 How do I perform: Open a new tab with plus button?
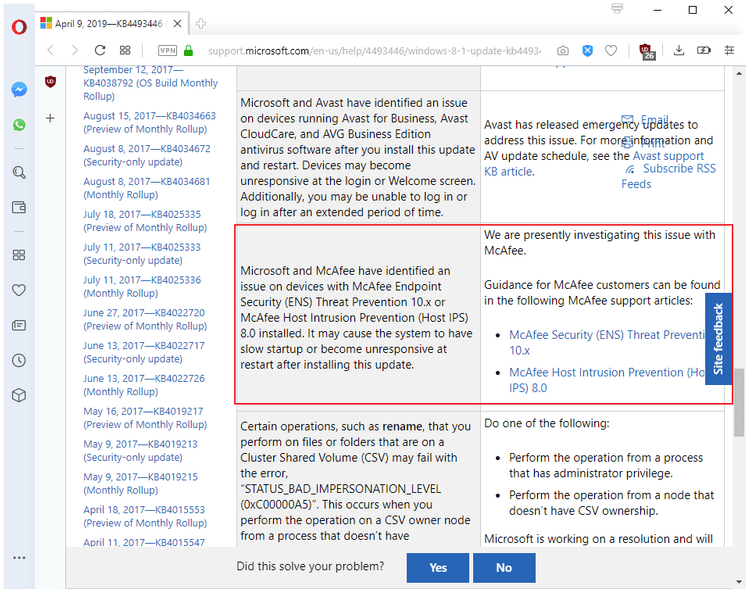[201, 23]
